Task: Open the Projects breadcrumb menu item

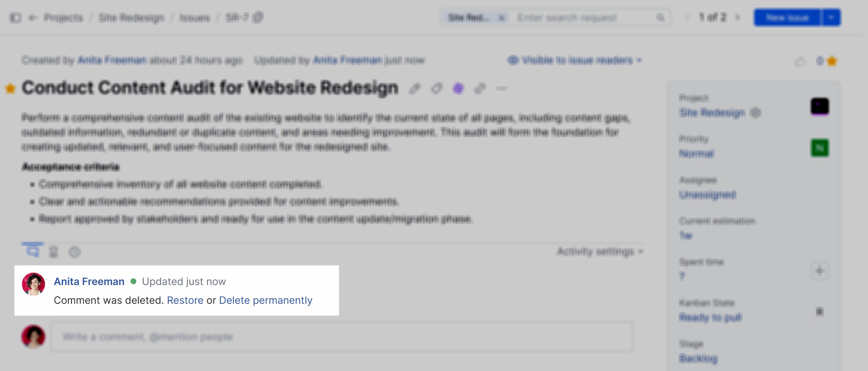Action: click(64, 18)
